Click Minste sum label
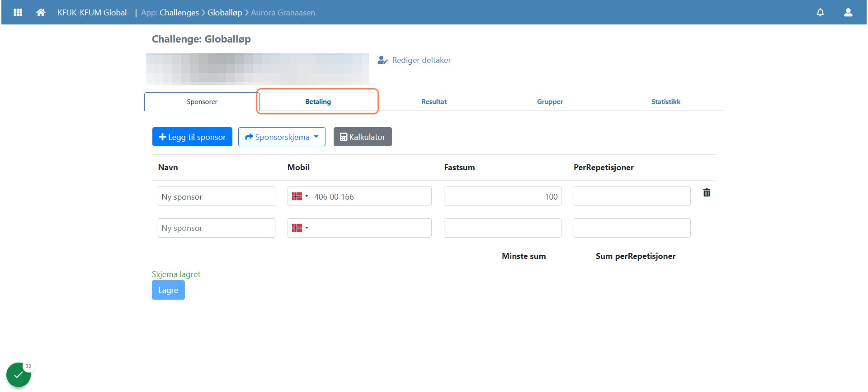This screenshot has width=868, height=392. (524, 256)
